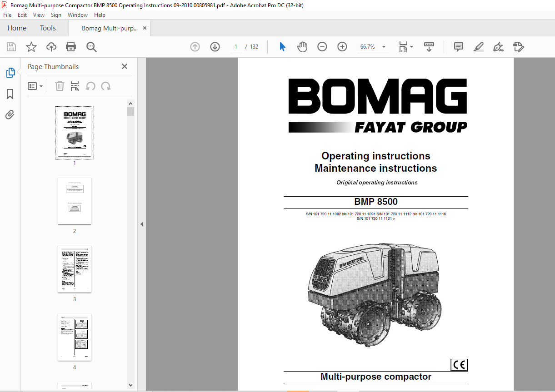Screen dimensions: 555x392
Task: Click the 'Maintenance instructions' heading
Action: 376,168
